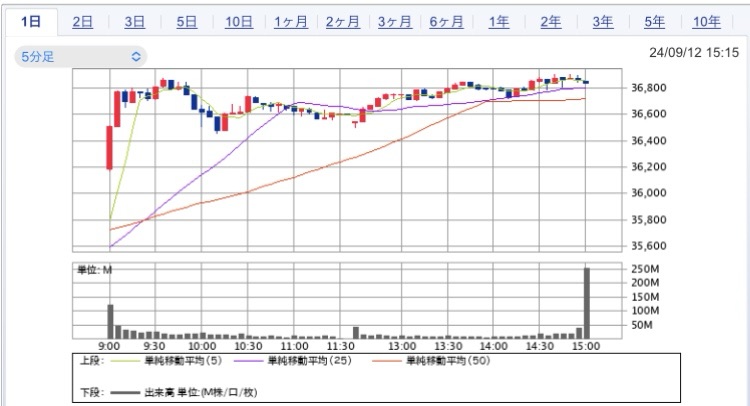Click the 11:00 time axis label
Viewport: 750px width, 406px height.
click(294, 346)
